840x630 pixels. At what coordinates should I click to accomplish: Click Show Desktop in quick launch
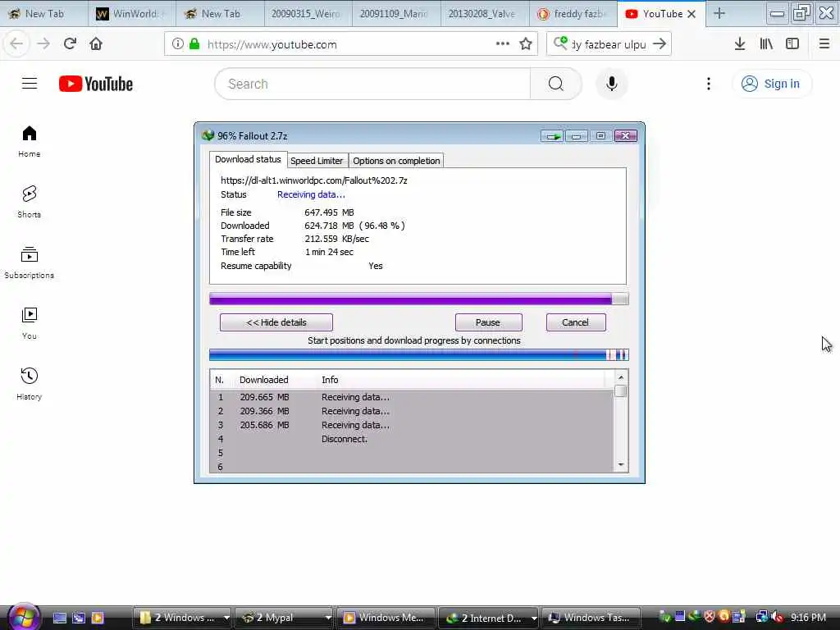(x=59, y=618)
